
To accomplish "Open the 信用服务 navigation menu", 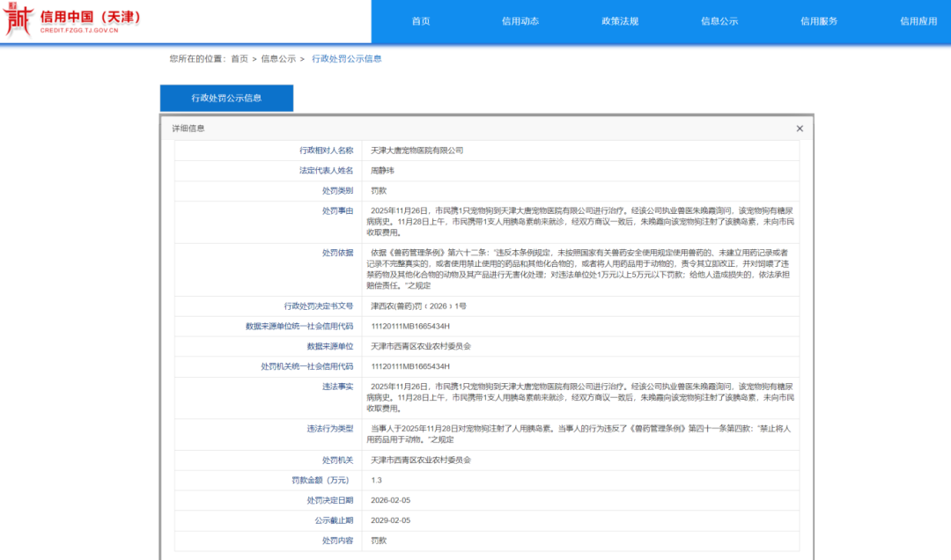I will pos(819,21).
